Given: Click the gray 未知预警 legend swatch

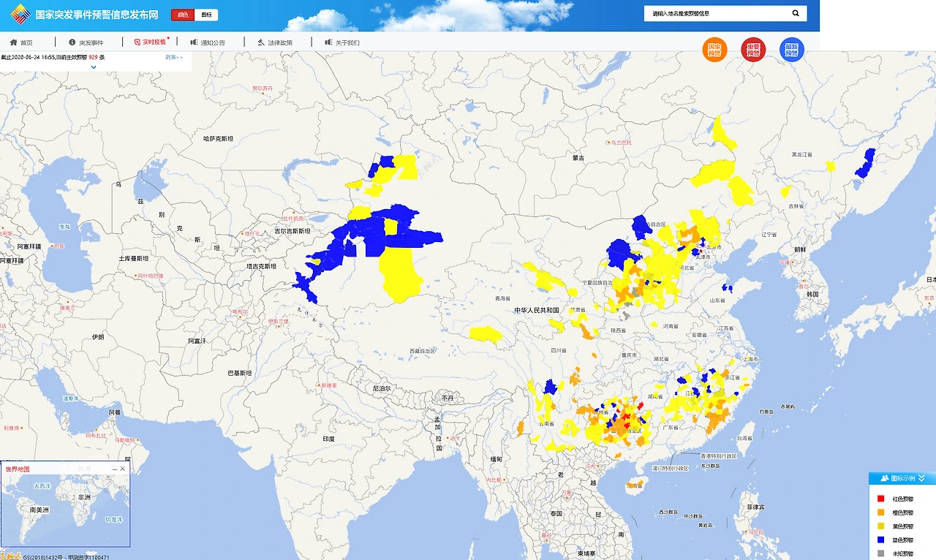Looking at the screenshot, I should point(880,553).
